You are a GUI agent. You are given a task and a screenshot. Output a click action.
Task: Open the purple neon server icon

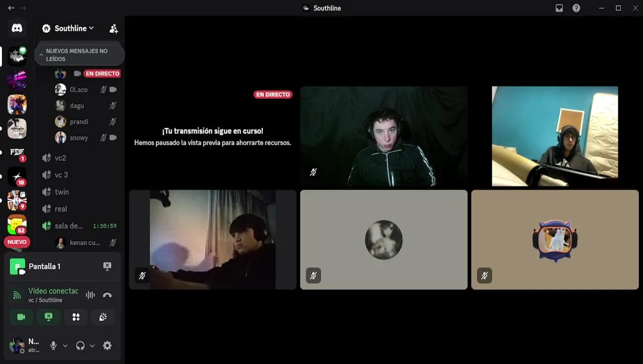pos(17,80)
